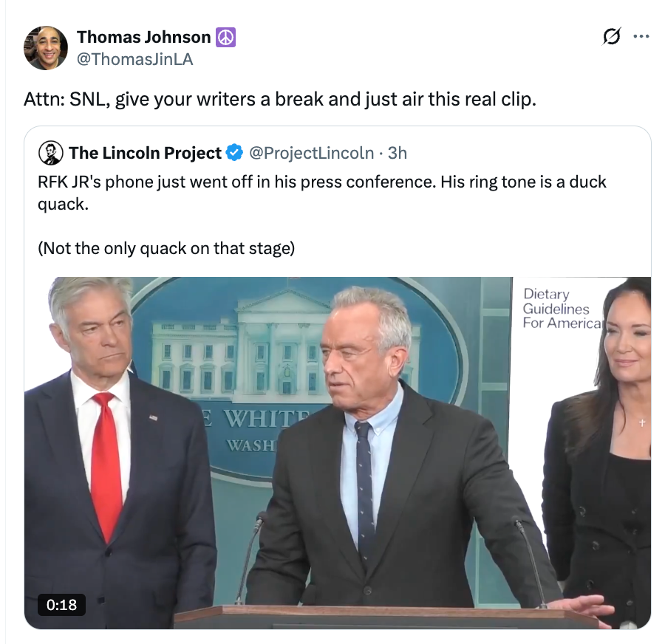The width and height of the screenshot is (665, 644).
Task: Open the three-dot more options menu
Action: coord(641,36)
